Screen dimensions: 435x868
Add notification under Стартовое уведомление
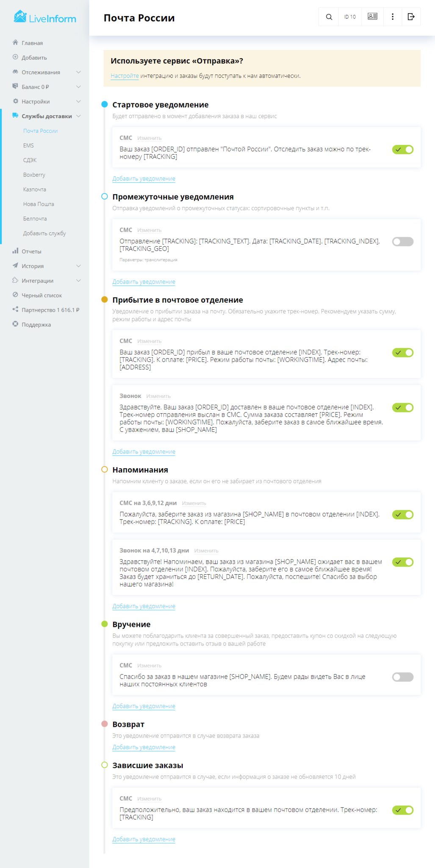tap(144, 179)
